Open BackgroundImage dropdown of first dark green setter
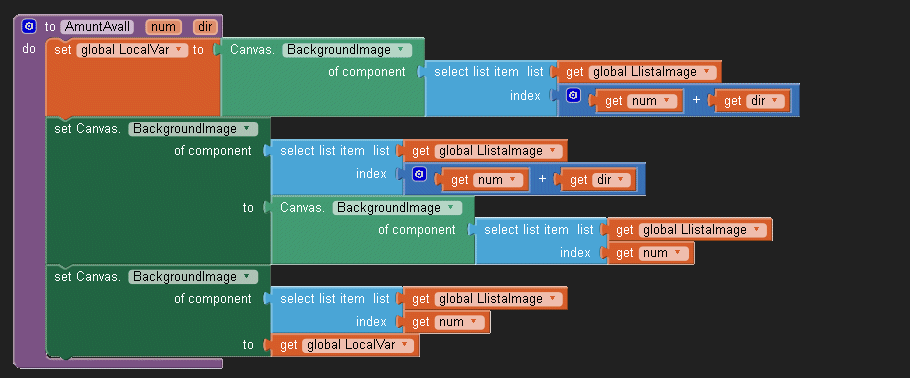This screenshot has height=378, width=910. (x=193, y=129)
